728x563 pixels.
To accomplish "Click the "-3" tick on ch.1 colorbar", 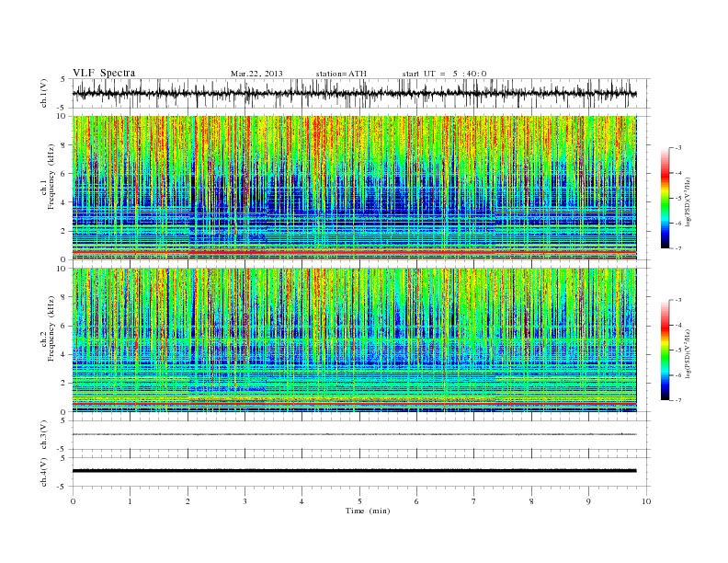I will coord(677,148).
